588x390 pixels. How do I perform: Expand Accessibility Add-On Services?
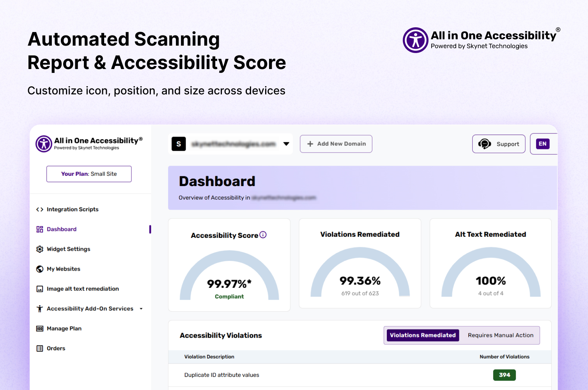click(89, 308)
